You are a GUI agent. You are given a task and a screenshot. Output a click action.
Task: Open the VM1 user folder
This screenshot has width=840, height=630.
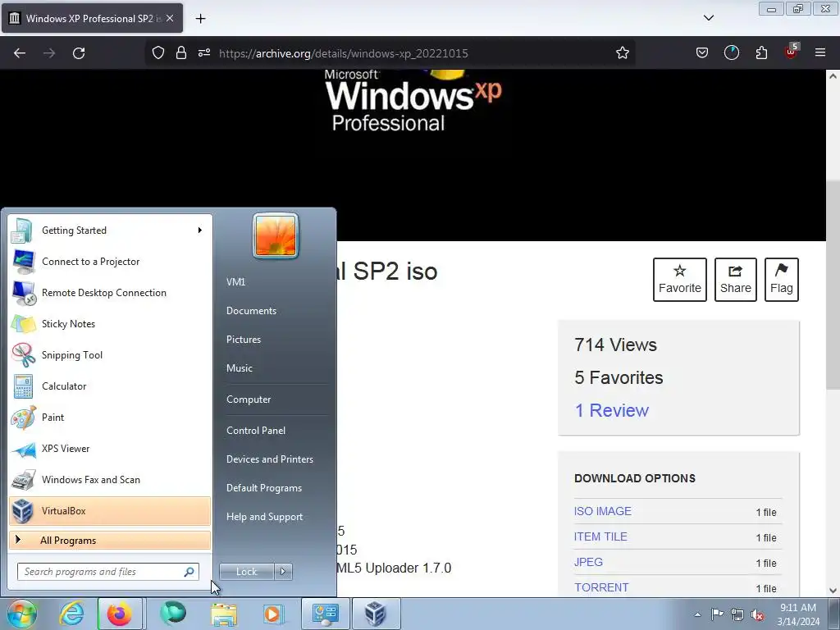235,282
